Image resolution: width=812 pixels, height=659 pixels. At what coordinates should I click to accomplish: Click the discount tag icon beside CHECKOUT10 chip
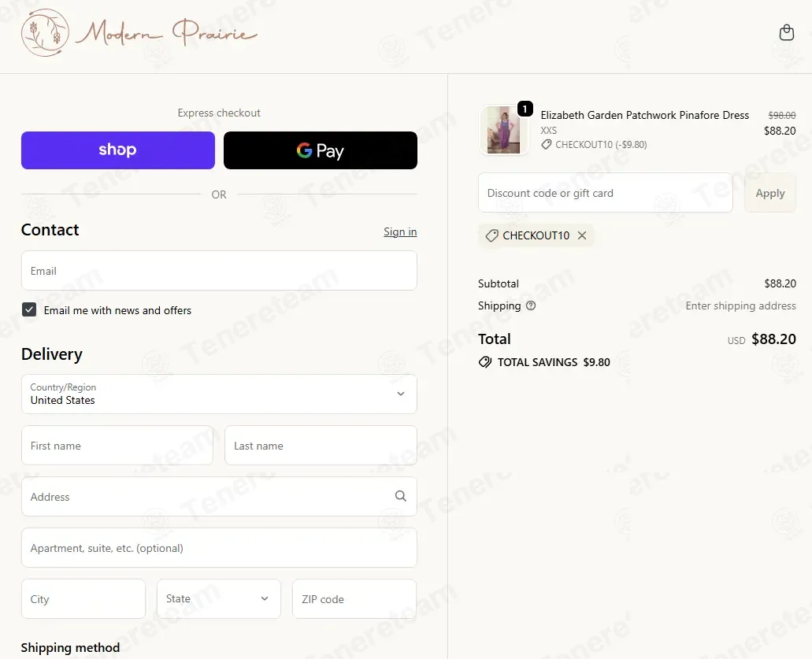(491, 235)
